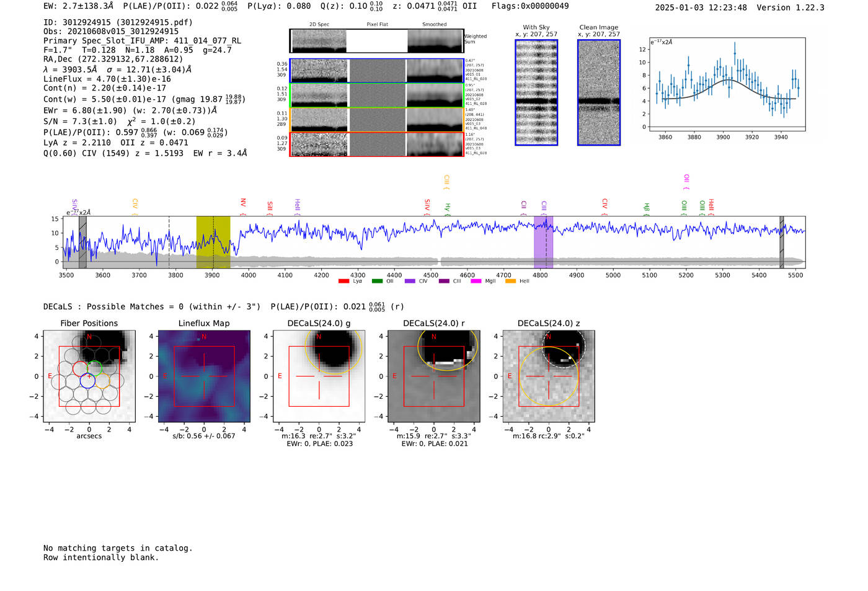Open the DECaLS(24.0) r image
This screenshot has height=591, width=868.
coord(434,376)
